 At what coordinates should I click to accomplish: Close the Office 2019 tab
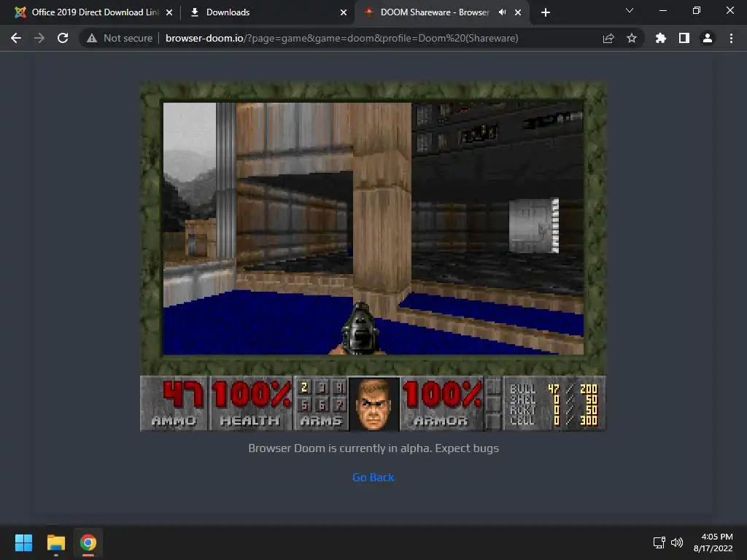(169, 12)
